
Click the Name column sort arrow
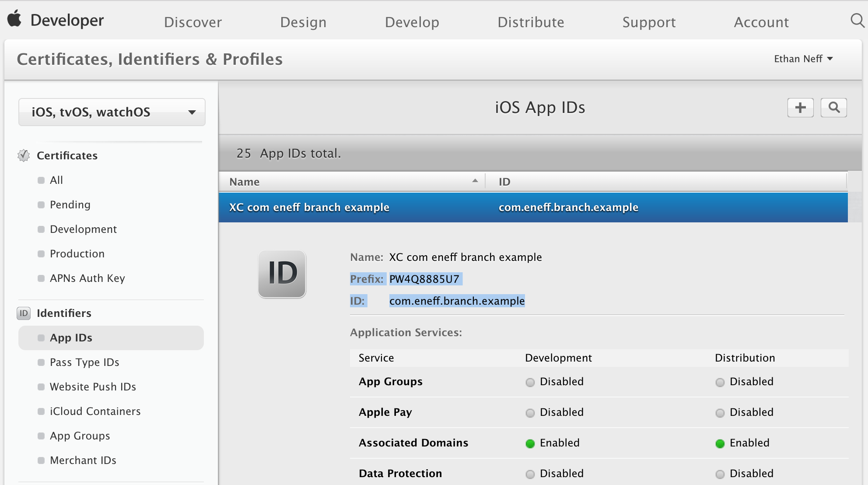pos(475,181)
